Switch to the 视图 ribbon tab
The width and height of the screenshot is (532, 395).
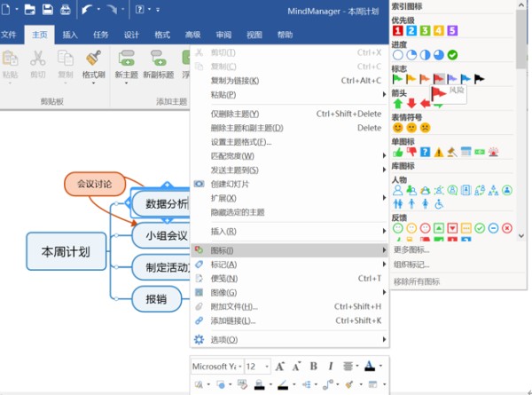[x=254, y=35]
